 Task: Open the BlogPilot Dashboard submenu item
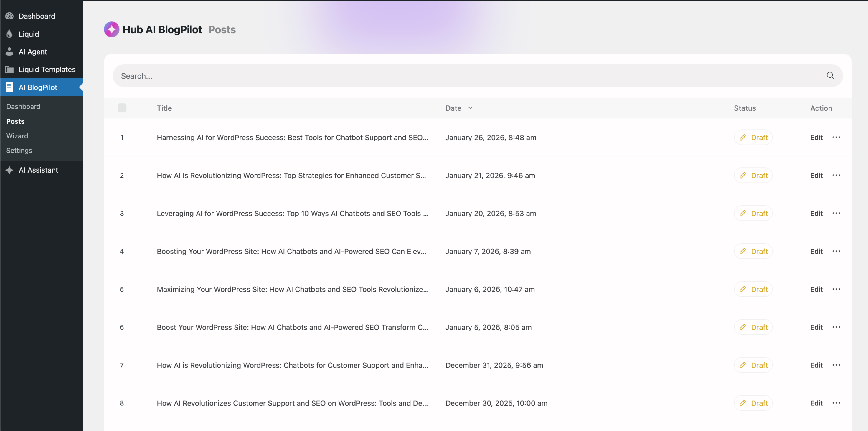click(23, 107)
